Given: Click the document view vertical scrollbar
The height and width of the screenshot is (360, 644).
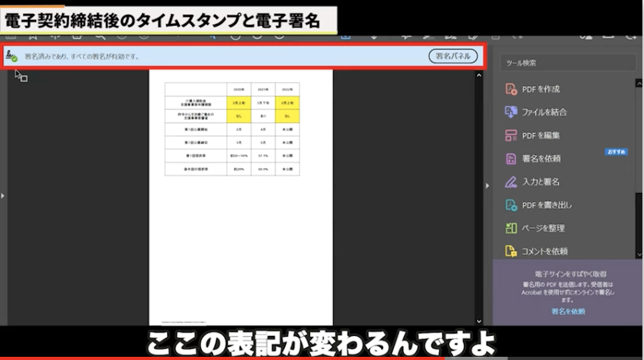Looking at the screenshot, I should [479, 193].
